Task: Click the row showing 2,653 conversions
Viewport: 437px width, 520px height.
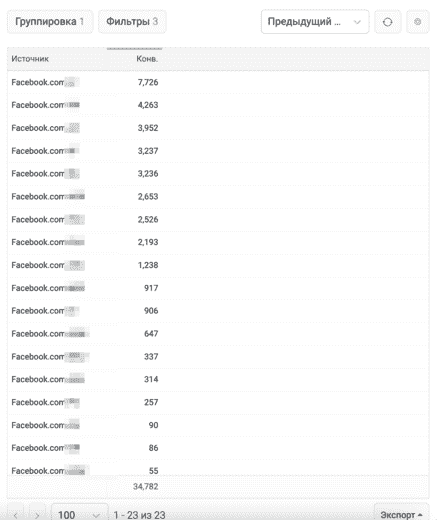Action: pyautogui.click(x=218, y=197)
